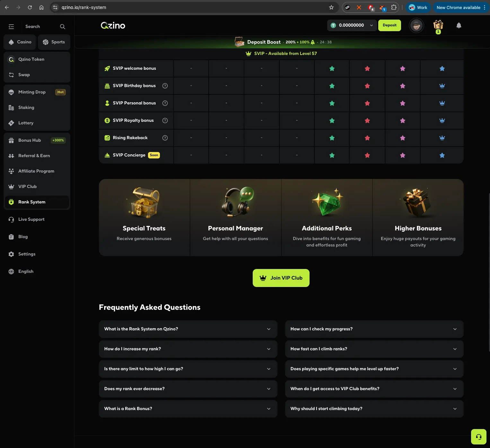Open Qzino Token in sidebar
490x448 pixels.
[37, 59]
